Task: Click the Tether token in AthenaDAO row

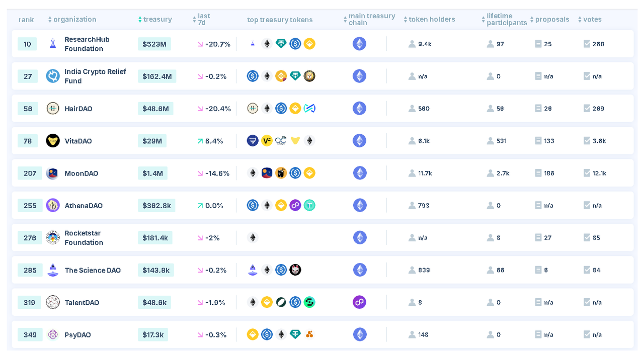Action: coord(309,205)
